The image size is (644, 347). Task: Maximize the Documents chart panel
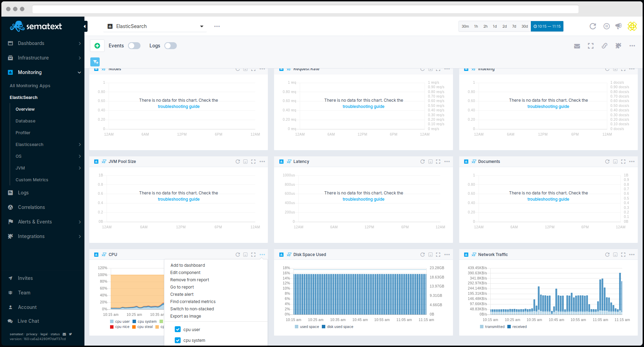pos(623,162)
